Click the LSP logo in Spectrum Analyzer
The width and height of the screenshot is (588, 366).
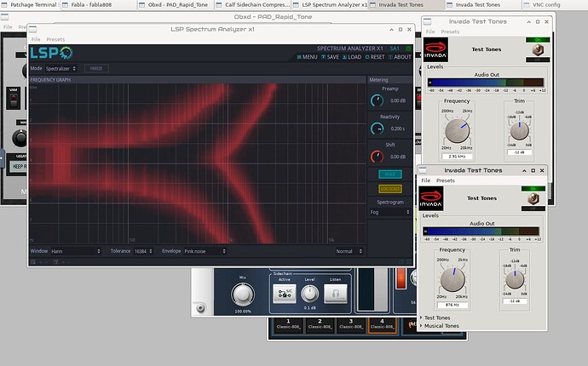51,53
